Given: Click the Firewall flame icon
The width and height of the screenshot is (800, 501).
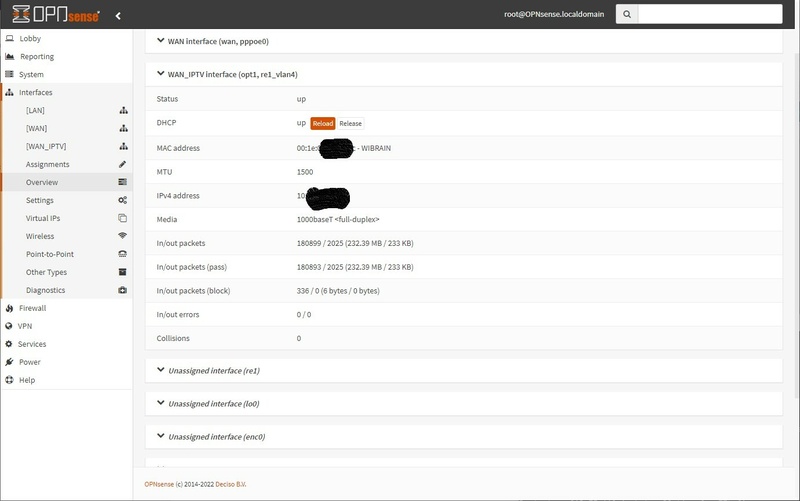Looking at the screenshot, I should pyautogui.click(x=9, y=308).
